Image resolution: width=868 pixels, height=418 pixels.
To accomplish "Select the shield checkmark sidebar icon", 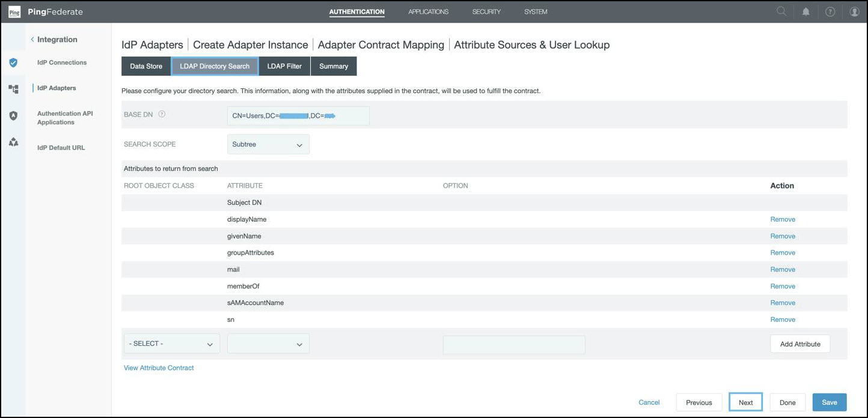I will 13,62.
